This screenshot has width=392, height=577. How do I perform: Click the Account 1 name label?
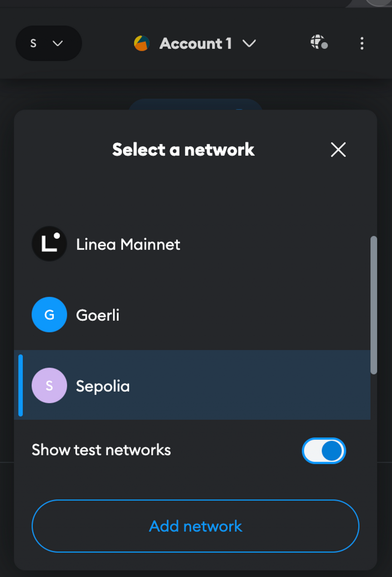[x=195, y=44]
